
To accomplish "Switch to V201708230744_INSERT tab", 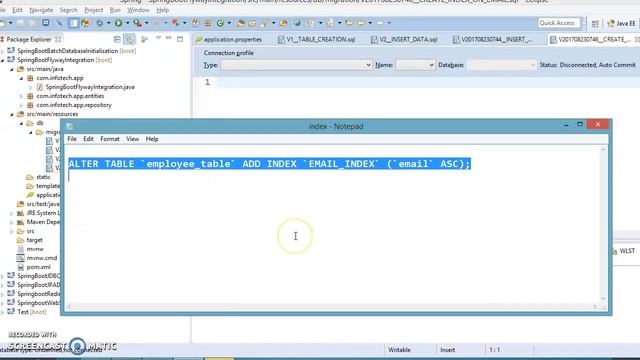I will 493,40.
